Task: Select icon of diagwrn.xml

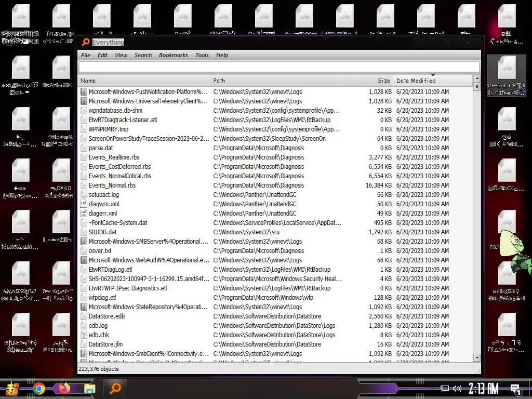Action: point(84,204)
